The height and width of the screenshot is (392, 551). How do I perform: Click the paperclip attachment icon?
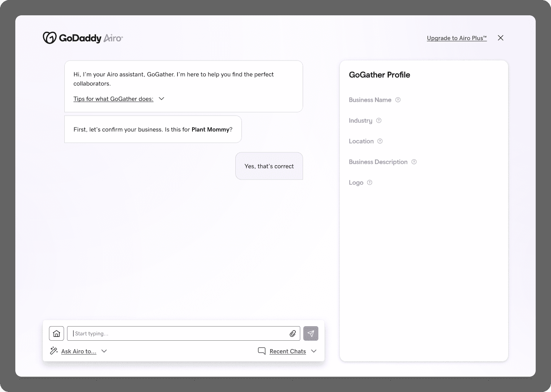[x=293, y=333]
